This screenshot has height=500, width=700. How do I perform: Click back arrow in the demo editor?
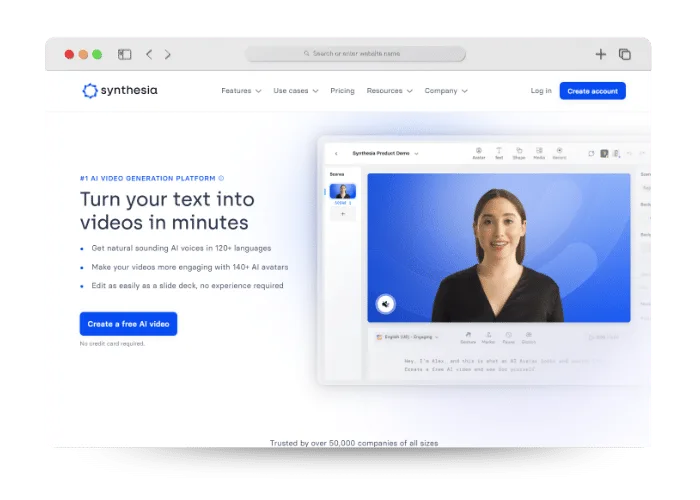point(336,154)
